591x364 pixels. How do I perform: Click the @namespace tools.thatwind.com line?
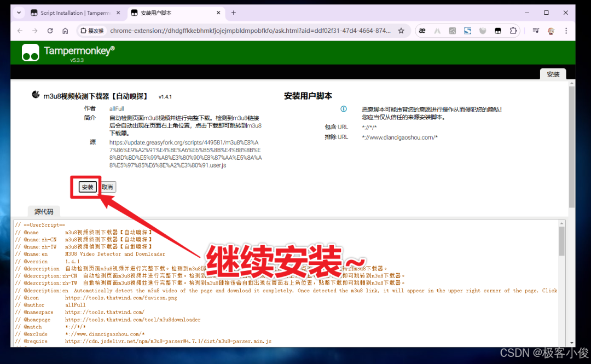79,312
